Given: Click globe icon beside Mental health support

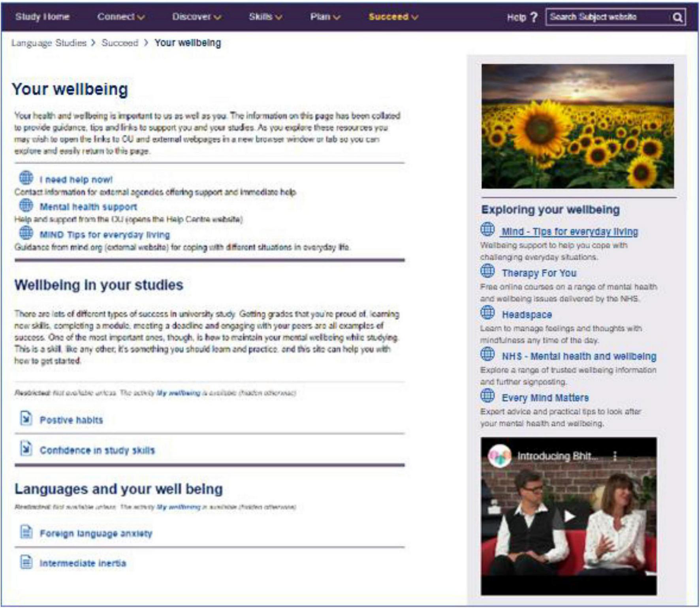Looking at the screenshot, I should 26,205.
